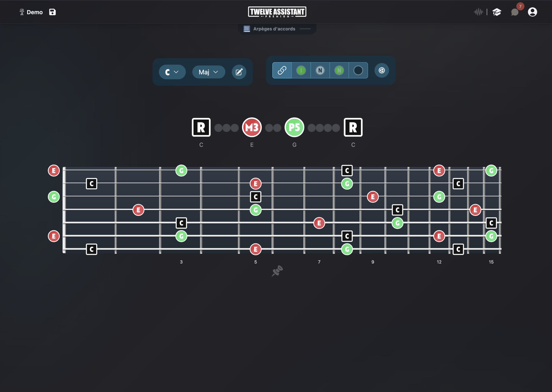Click E note at ninth fret, third string
The image size is (552, 392).
pyautogui.click(x=373, y=197)
